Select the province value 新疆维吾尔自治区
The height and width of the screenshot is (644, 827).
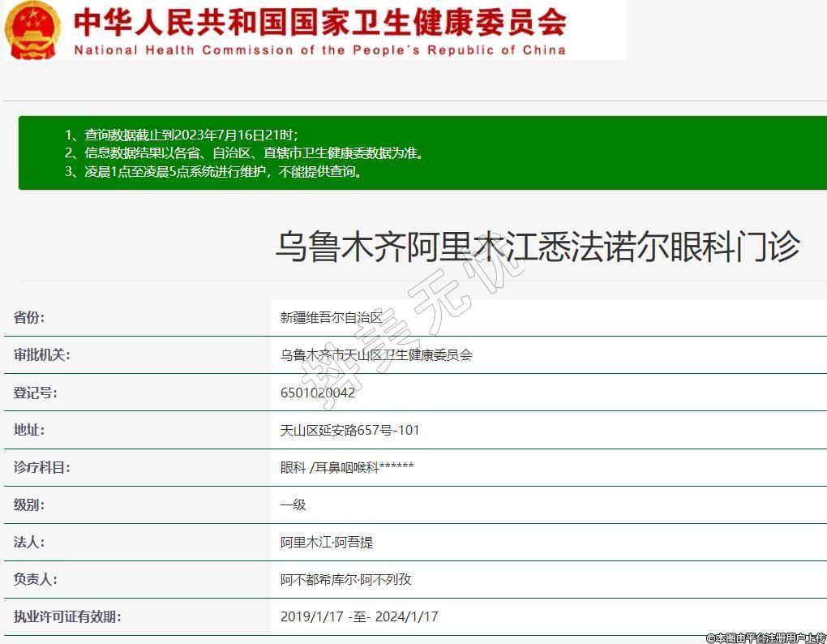331,317
